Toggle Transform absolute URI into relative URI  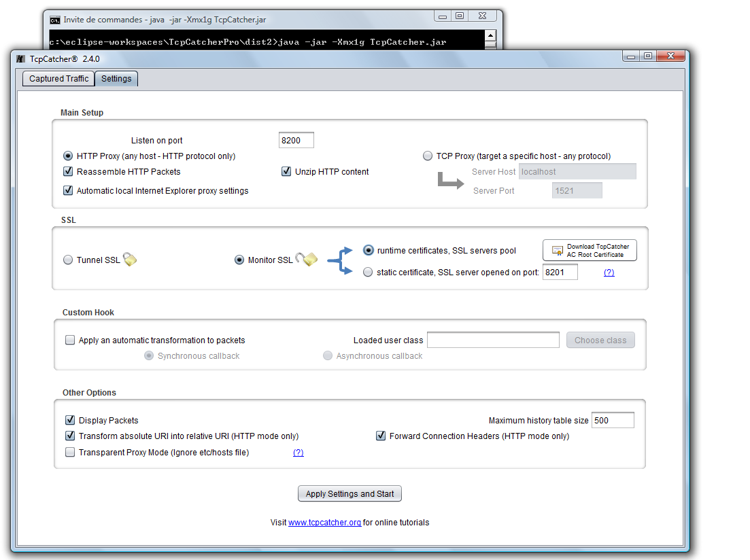coord(70,436)
